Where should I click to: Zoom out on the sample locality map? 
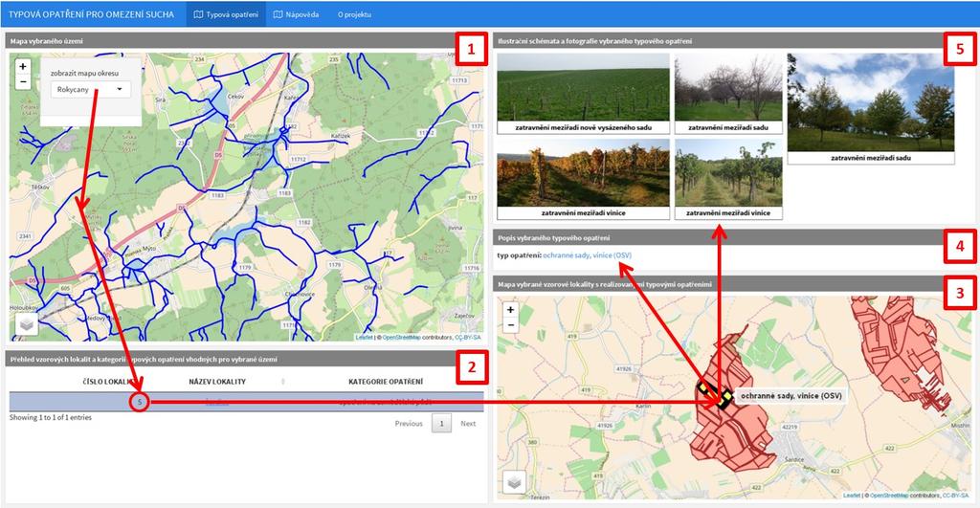pyautogui.click(x=511, y=325)
